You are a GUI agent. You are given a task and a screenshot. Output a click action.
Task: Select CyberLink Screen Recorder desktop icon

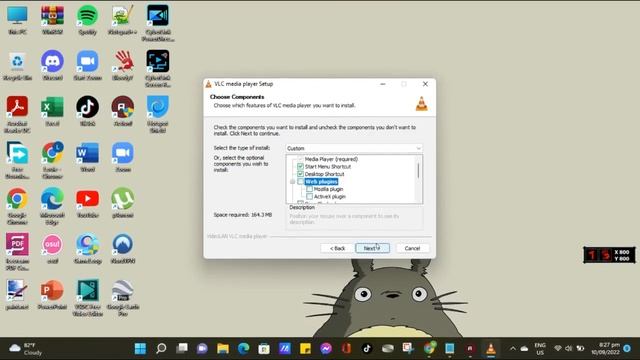(158, 69)
